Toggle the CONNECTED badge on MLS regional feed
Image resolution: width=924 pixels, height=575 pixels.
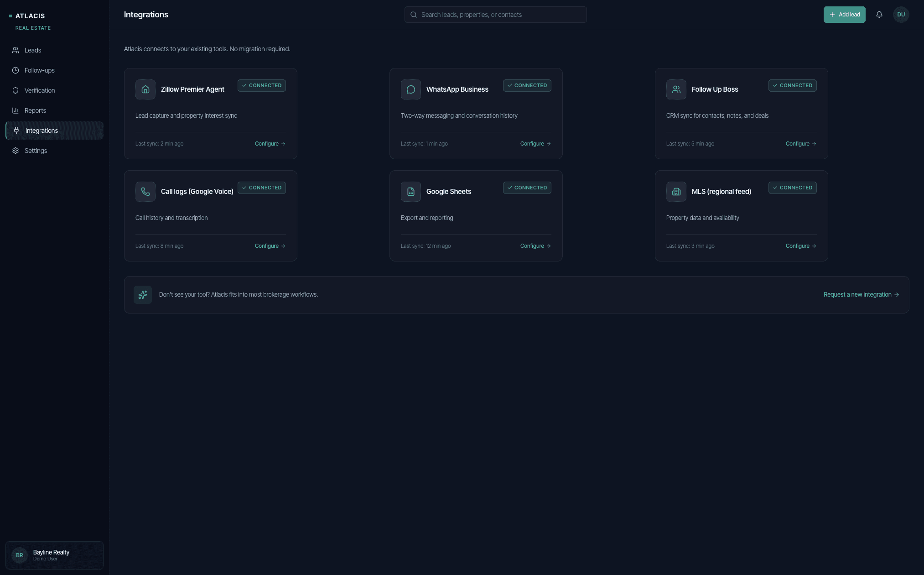[x=792, y=188]
